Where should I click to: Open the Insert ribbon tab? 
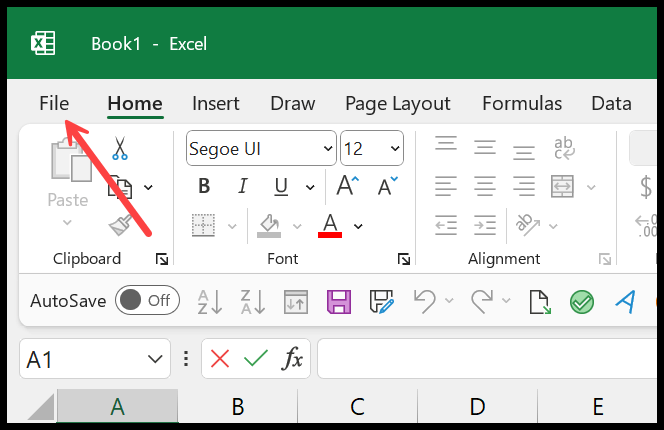click(216, 103)
